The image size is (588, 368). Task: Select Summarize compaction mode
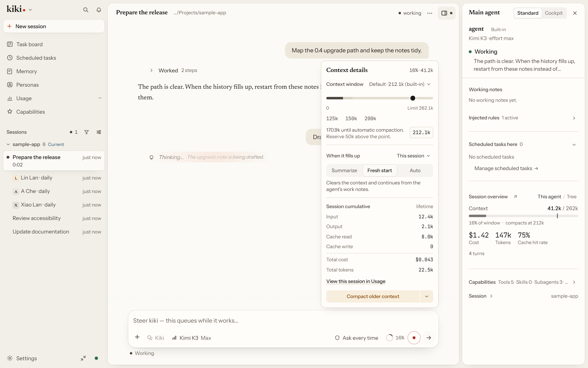[344, 170]
